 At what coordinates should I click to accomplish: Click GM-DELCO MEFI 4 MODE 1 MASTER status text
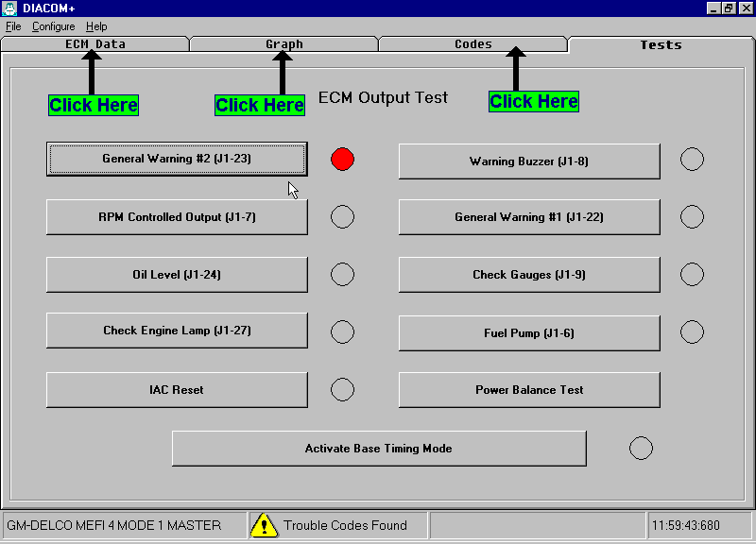pos(114,525)
